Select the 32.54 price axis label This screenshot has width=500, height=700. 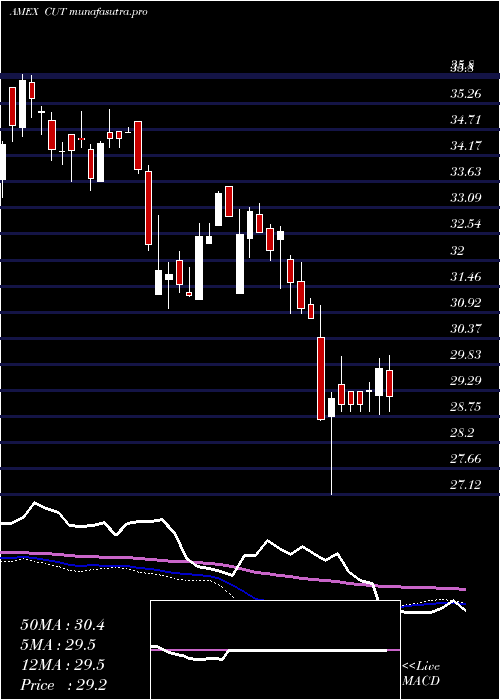click(465, 224)
